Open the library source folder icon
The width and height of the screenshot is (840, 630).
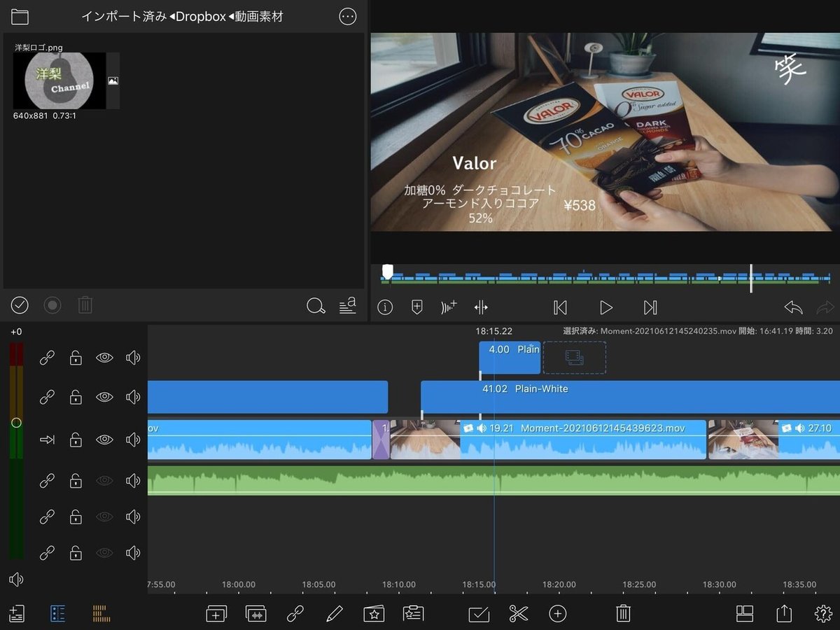point(20,17)
